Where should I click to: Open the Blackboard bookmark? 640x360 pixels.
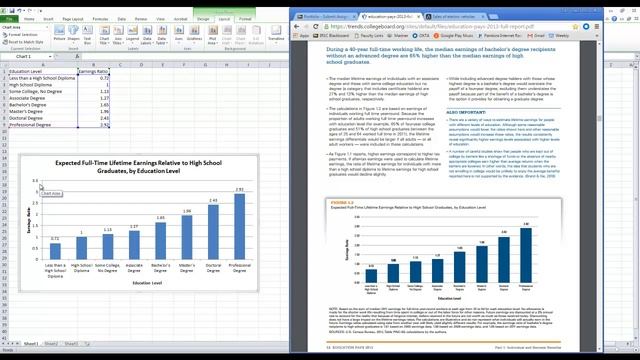point(331,36)
